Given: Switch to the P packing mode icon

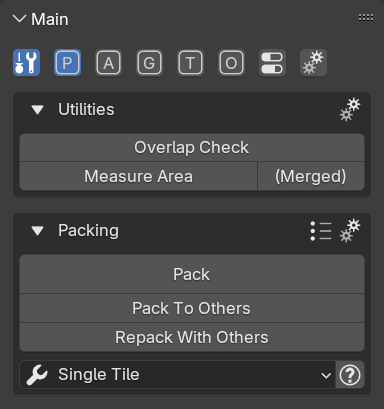Looking at the screenshot, I should [x=67, y=63].
